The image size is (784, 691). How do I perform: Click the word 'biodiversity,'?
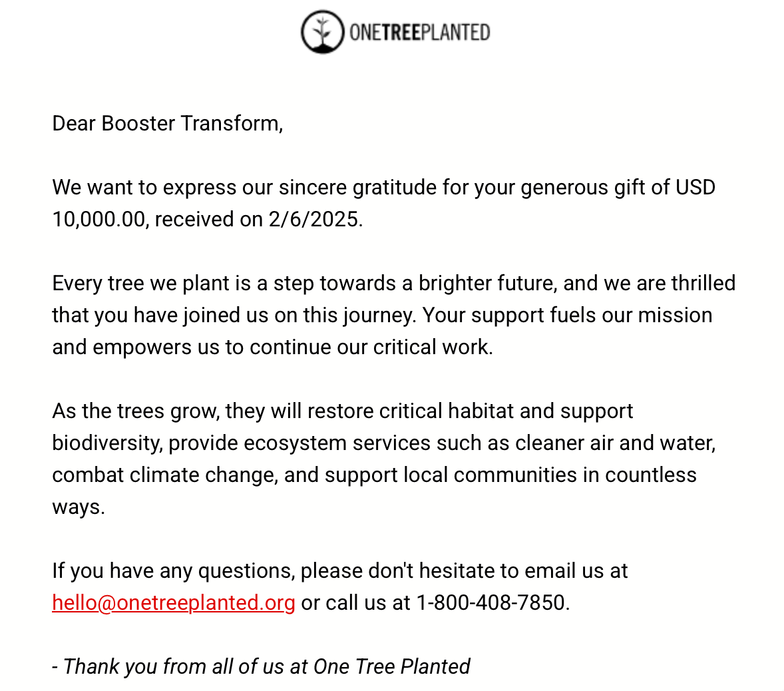[x=108, y=443]
